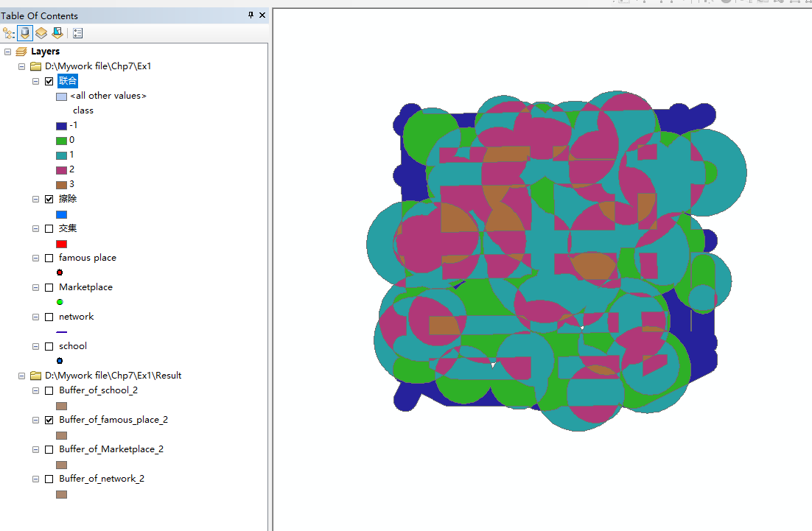Collapse the 联合 layer legend
Screen dimensions: 812x531
point(35,81)
